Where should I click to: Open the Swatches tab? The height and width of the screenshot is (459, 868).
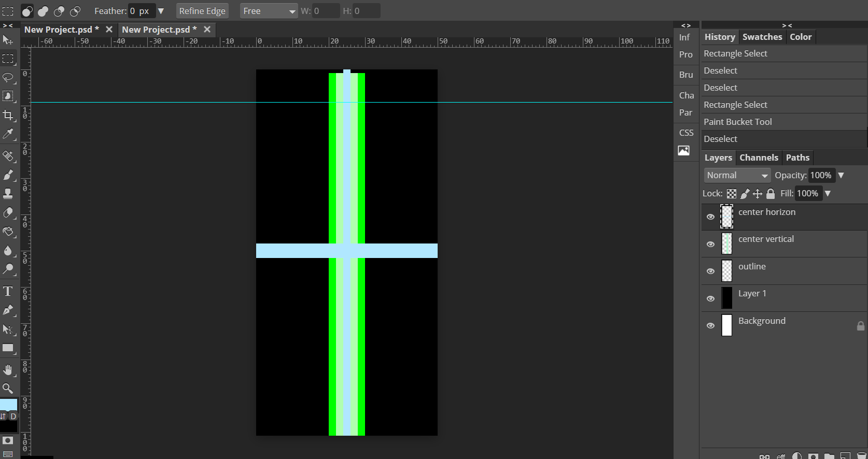762,37
